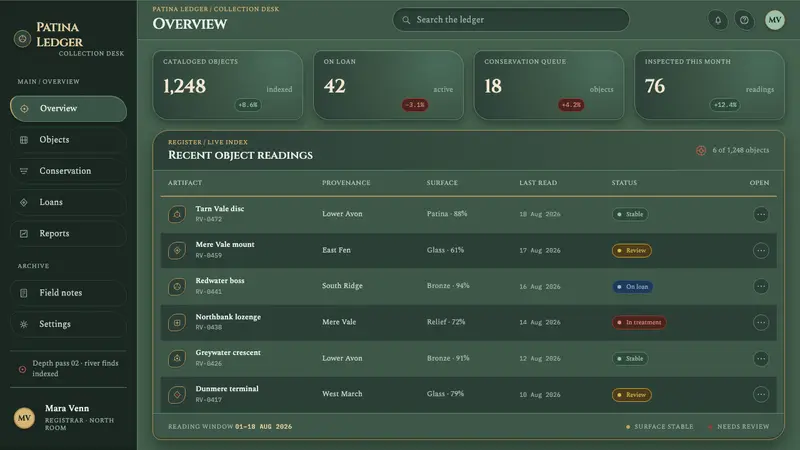Select the Conservation Queue card
The image size is (800, 450).
[548, 85]
